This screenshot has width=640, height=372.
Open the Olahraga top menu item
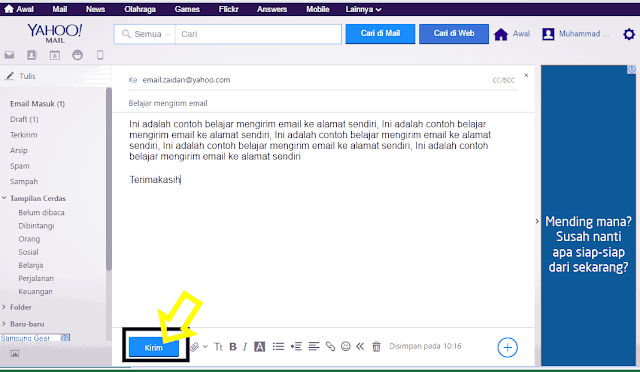click(140, 9)
